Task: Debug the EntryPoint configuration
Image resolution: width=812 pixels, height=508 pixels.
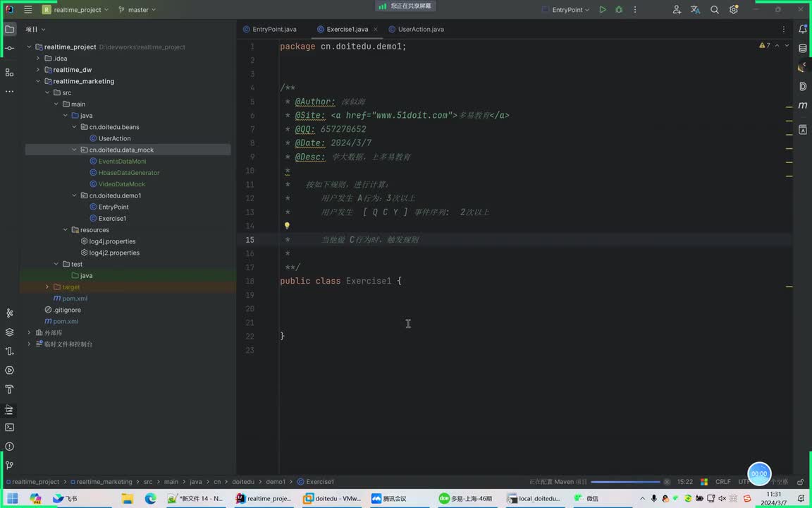Action: pos(618,9)
